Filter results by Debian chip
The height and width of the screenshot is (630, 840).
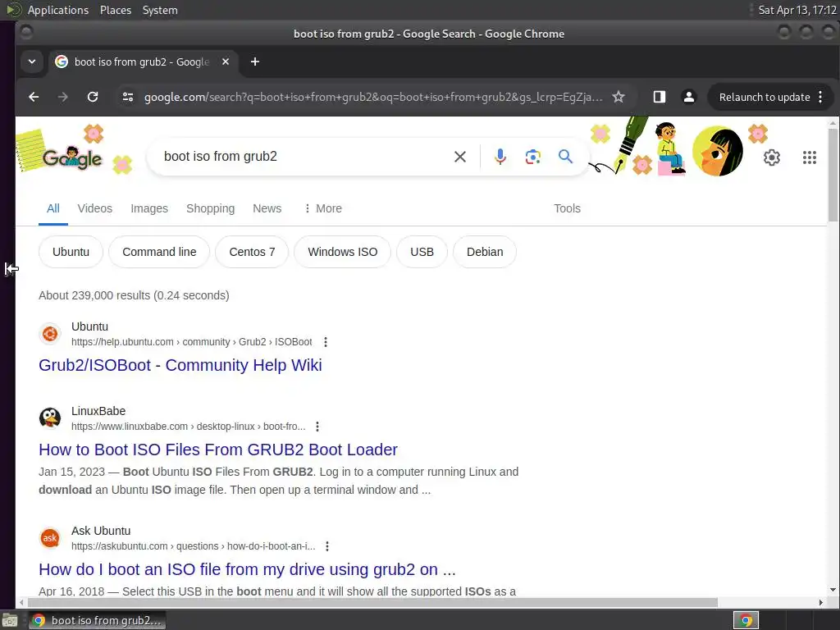click(484, 252)
